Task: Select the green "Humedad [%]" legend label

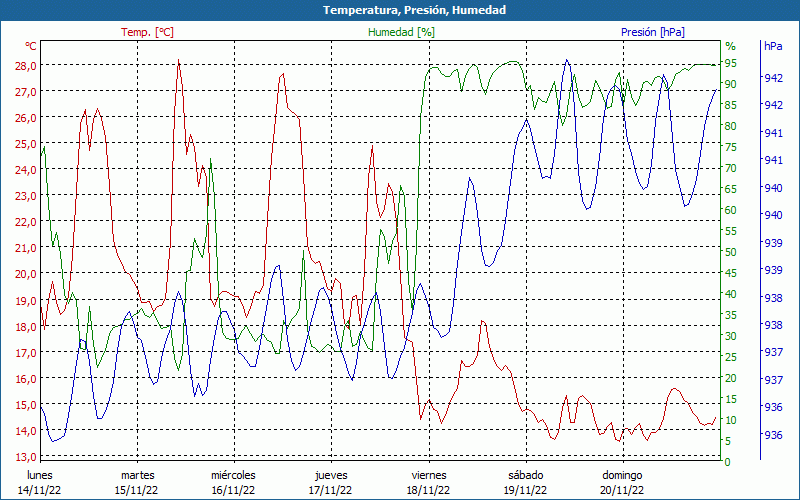Action: (402, 32)
